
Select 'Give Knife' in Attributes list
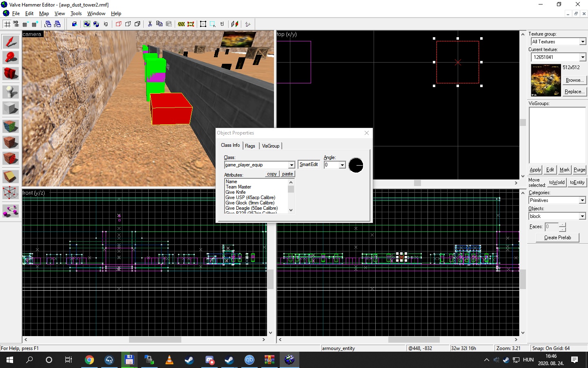236,192
